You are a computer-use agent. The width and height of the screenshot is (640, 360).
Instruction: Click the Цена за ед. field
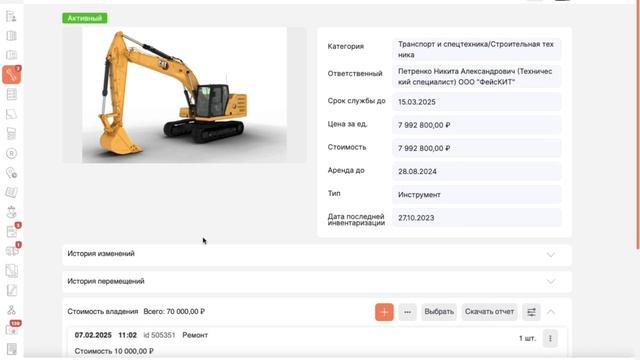pyautogui.click(x=476, y=125)
